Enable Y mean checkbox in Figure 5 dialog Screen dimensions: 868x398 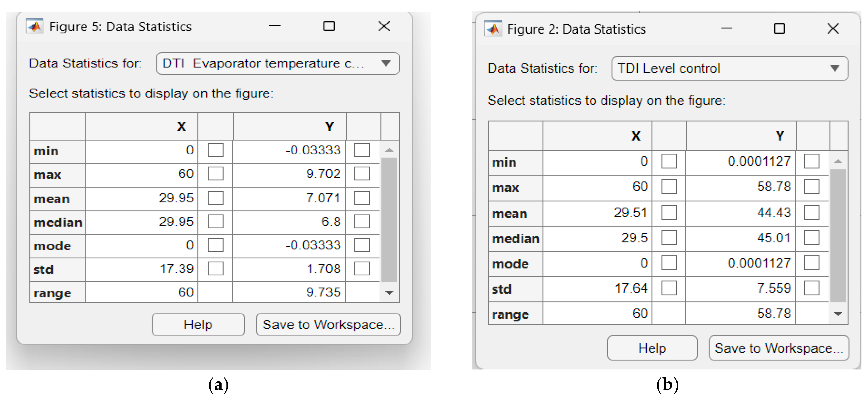(362, 198)
